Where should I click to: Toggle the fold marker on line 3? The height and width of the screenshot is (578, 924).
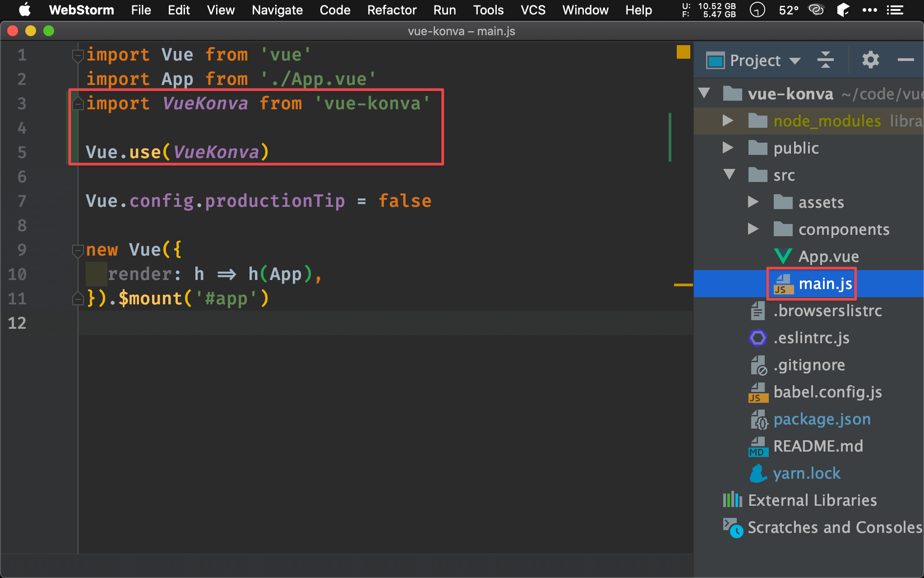point(78,104)
